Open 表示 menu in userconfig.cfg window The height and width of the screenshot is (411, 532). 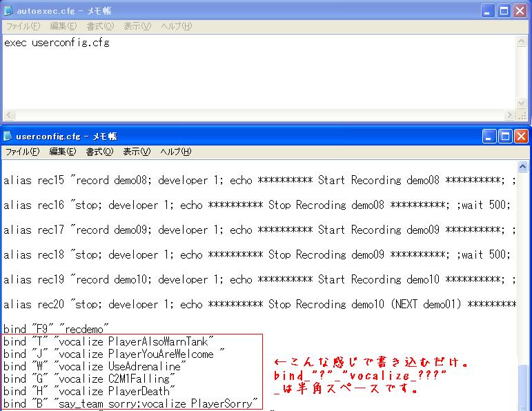click(137, 152)
